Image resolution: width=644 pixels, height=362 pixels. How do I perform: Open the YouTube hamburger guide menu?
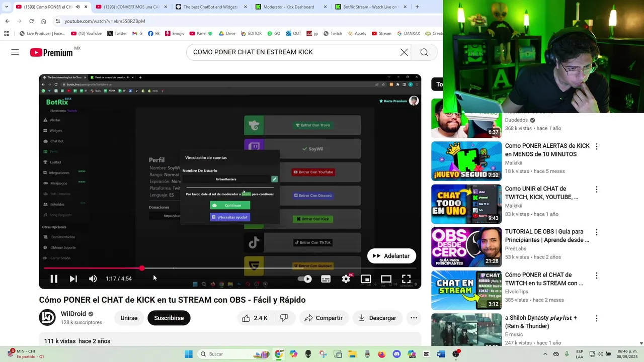(x=15, y=52)
